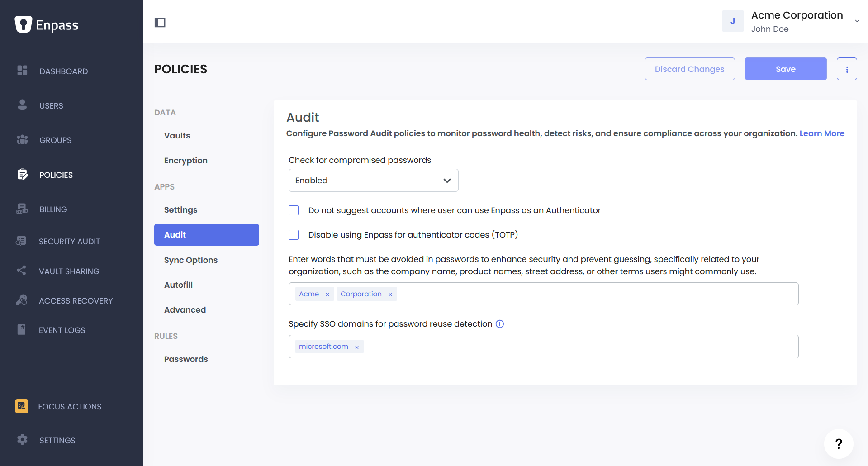Go to Dashboard in the sidebar
Image resolution: width=868 pixels, height=466 pixels.
pos(63,71)
